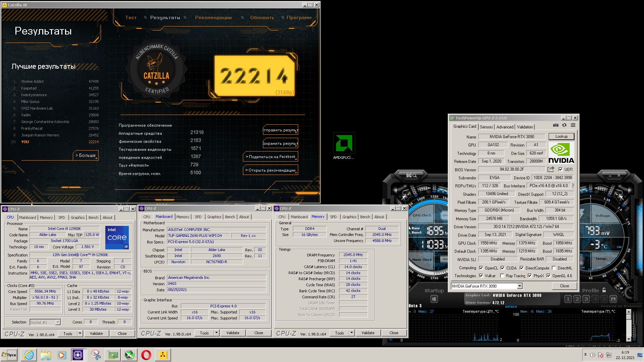Screen dimensions: 644x362
Task: Select Afterburner profile slot 1
Action: click(568, 299)
